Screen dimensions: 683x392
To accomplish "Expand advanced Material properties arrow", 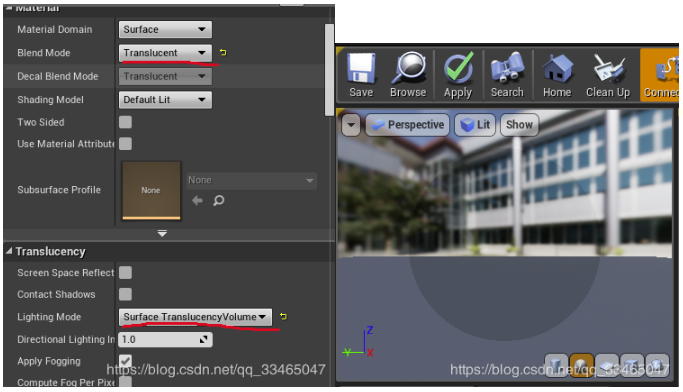I will [x=162, y=233].
